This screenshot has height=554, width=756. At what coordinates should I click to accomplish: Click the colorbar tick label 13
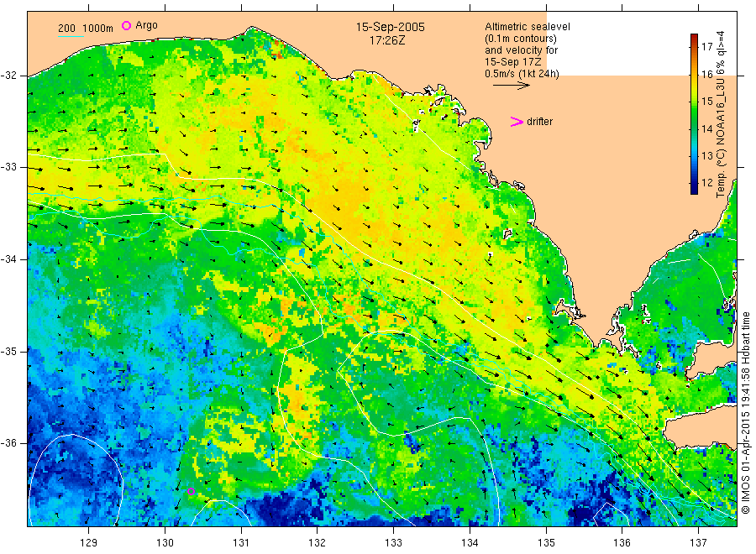click(x=706, y=155)
